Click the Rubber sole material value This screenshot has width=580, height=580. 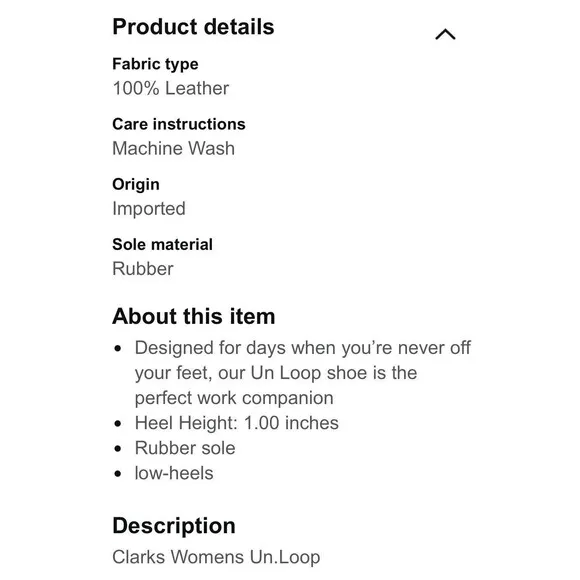pyautogui.click(x=143, y=269)
